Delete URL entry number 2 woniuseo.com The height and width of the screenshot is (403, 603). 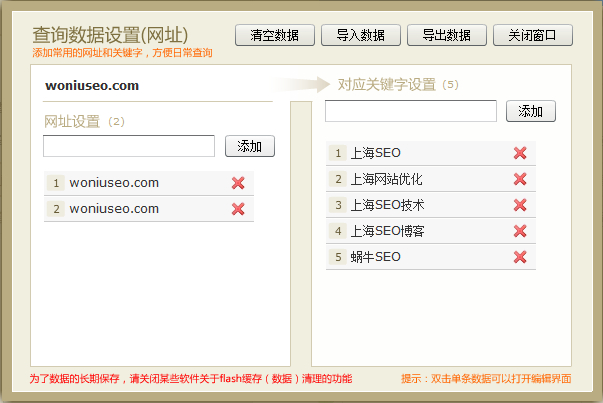[x=238, y=209]
